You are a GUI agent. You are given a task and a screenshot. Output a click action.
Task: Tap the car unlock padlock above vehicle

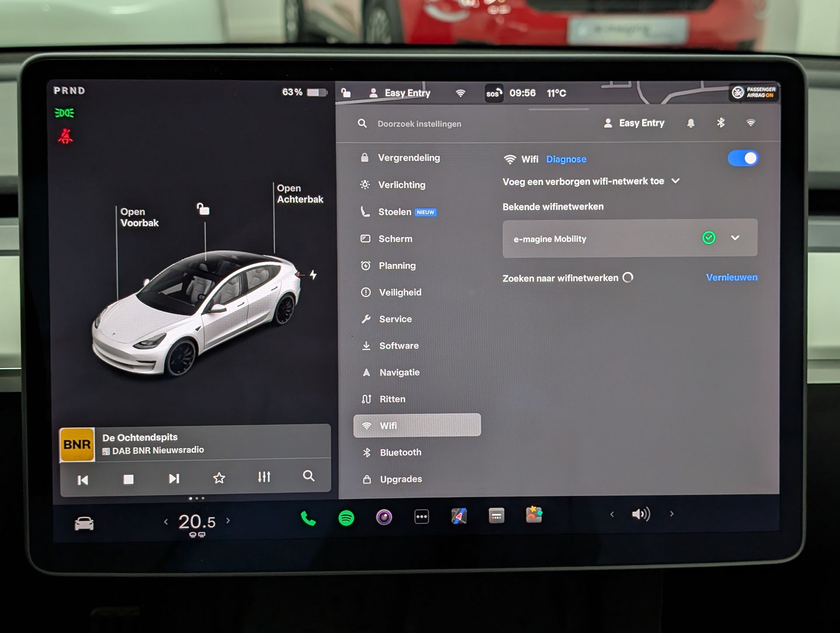[203, 209]
